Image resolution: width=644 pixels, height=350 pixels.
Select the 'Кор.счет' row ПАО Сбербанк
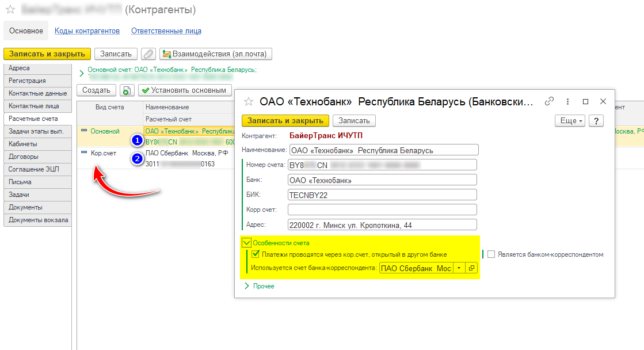[186, 153]
